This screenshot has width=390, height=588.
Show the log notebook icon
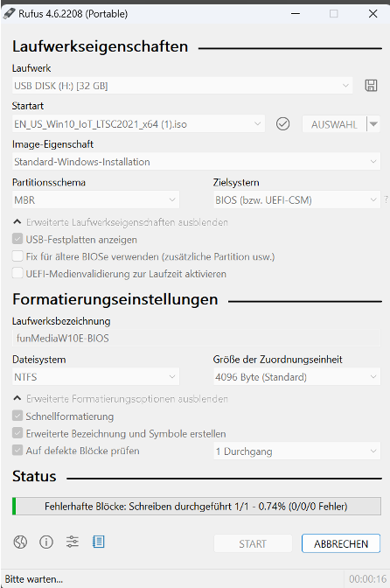(99, 542)
